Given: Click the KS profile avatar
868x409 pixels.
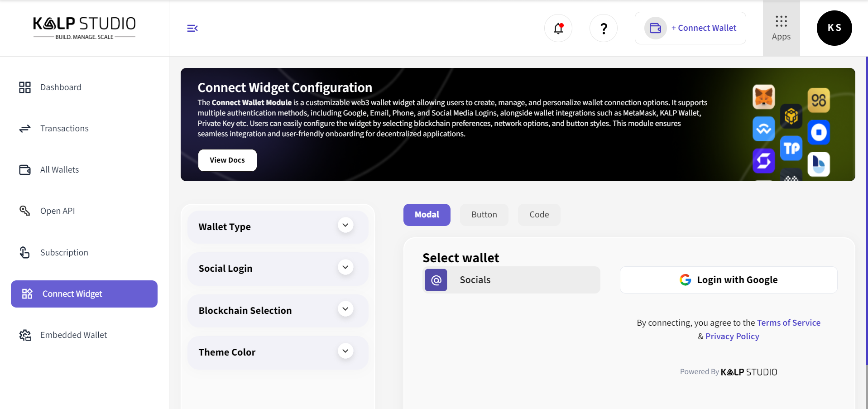Looking at the screenshot, I should pos(834,28).
